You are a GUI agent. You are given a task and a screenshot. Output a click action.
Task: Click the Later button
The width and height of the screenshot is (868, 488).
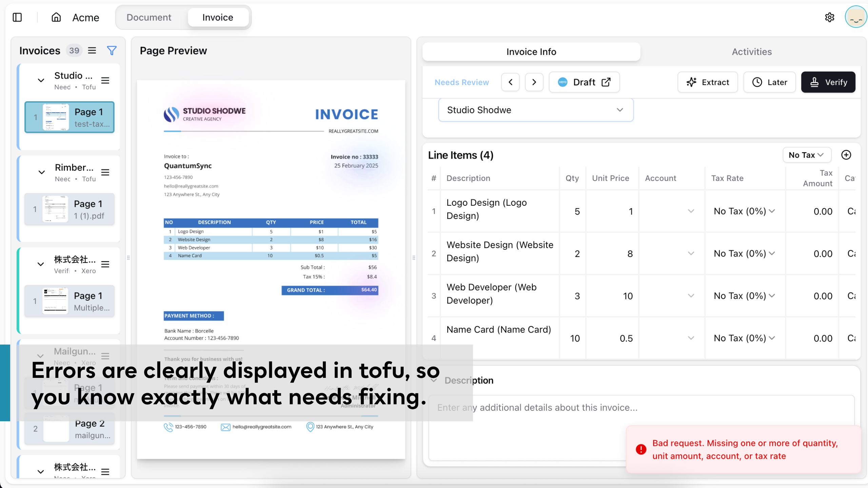click(x=769, y=82)
